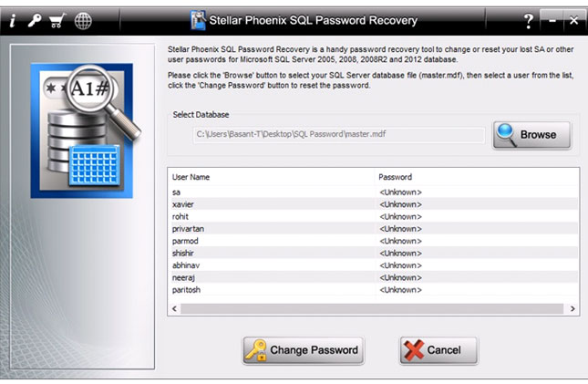Click the Cancel button
The width and height of the screenshot is (588, 384).
pos(438,350)
